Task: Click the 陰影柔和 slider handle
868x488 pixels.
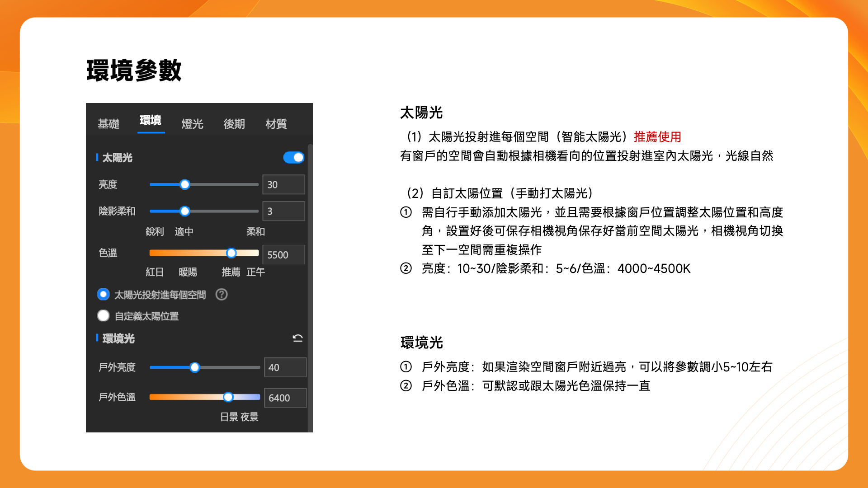Action: point(185,211)
